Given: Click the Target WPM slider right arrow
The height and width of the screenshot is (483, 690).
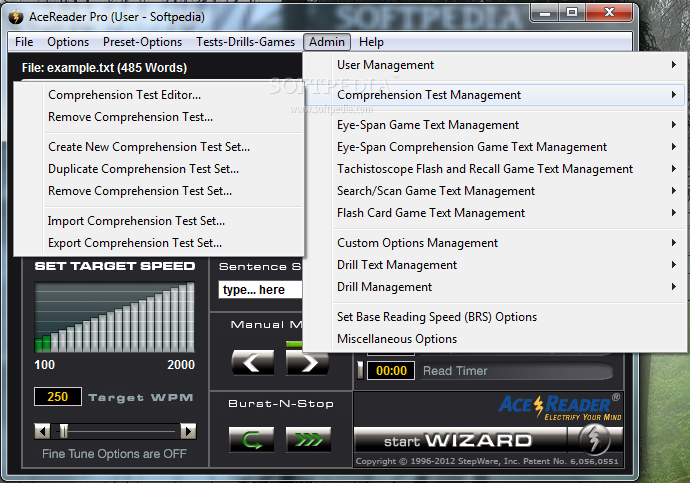Looking at the screenshot, I should coord(188,431).
